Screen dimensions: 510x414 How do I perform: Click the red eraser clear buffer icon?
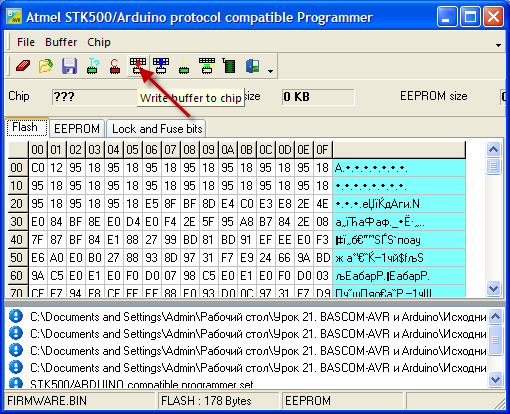point(23,66)
